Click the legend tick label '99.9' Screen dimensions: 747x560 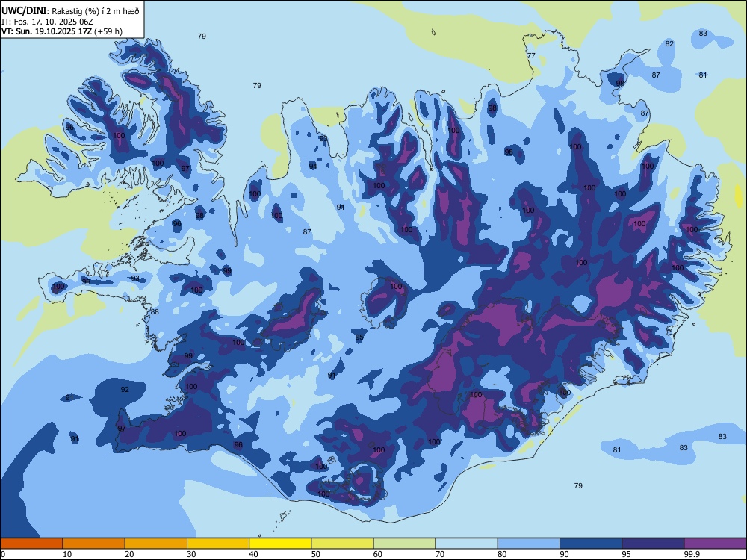[x=692, y=554]
